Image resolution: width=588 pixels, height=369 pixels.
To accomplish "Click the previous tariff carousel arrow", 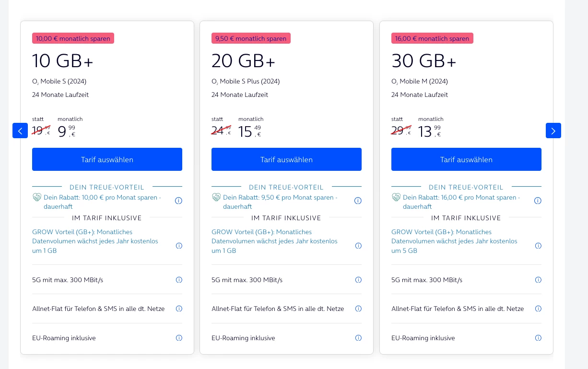I will coord(20,131).
